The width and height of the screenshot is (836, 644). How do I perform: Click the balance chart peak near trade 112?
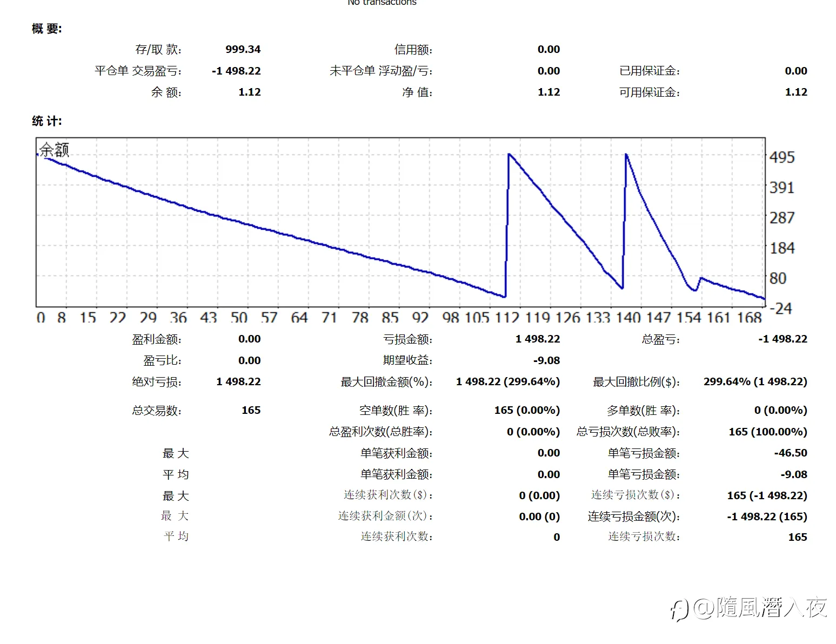pos(510,155)
